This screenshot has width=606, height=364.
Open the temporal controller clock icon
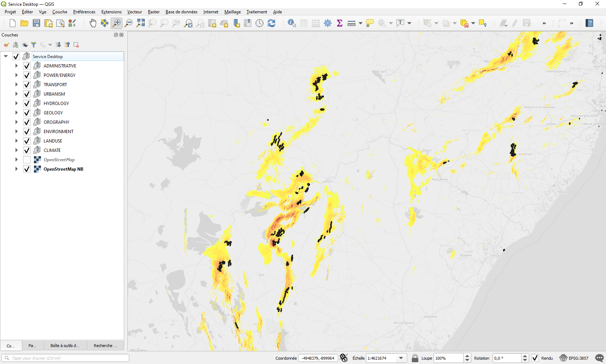[260, 23]
